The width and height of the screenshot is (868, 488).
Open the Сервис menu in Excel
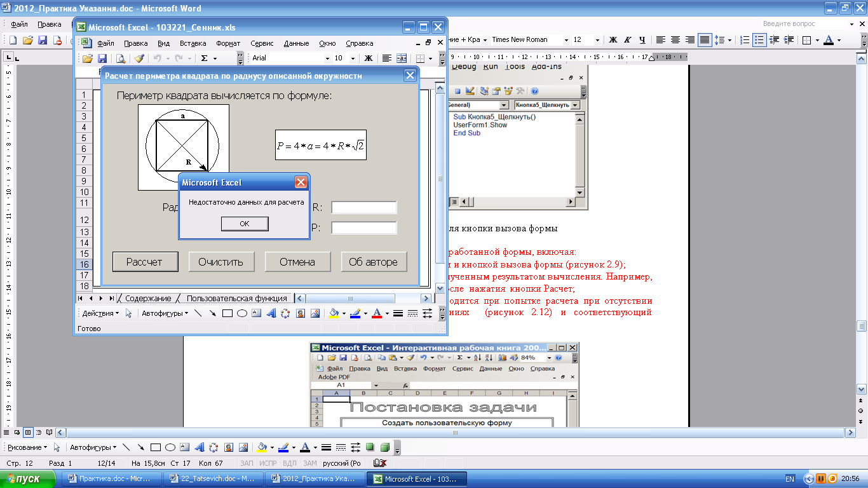click(x=262, y=44)
